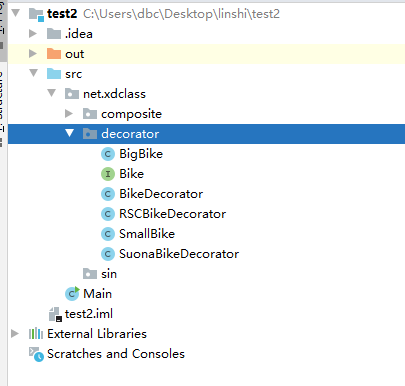Expand External Libraries node
This screenshot has height=386, width=405.
pos(15,334)
